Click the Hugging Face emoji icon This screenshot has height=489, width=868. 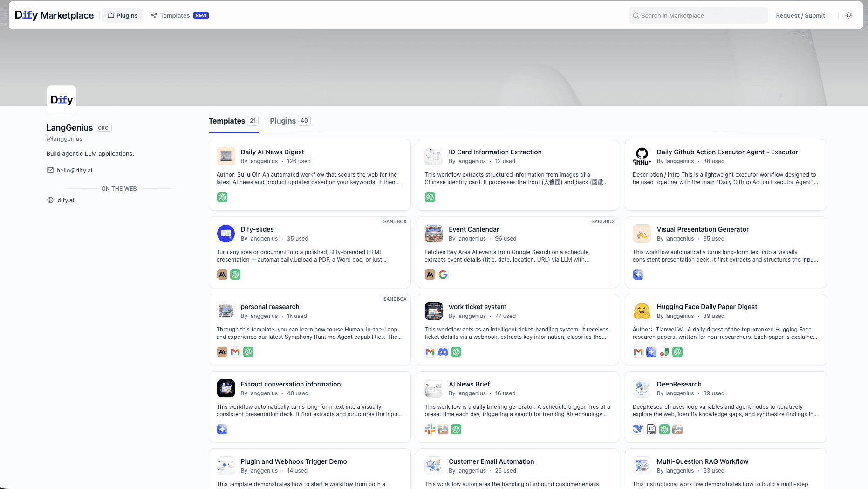pyautogui.click(x=642, y=311)
